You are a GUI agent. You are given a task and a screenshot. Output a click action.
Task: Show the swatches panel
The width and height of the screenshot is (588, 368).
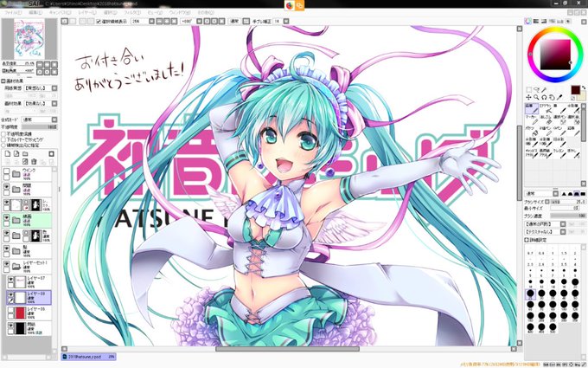point(559,21)
